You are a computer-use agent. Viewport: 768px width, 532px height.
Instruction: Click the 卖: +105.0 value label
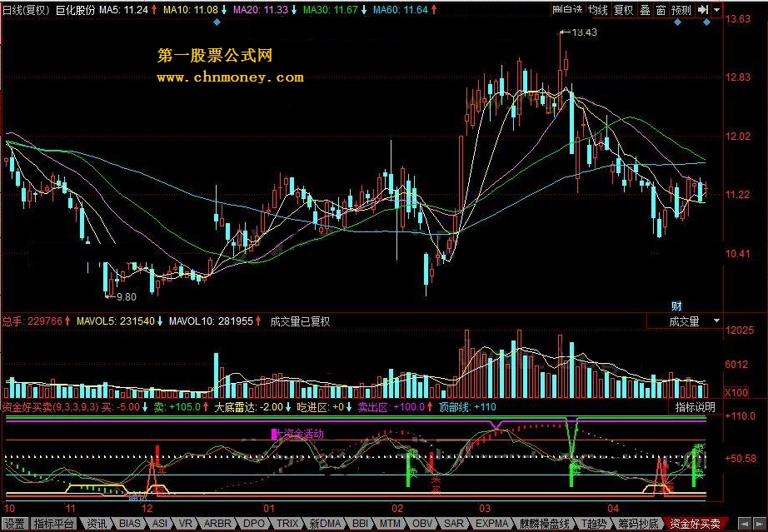[177, 407]
